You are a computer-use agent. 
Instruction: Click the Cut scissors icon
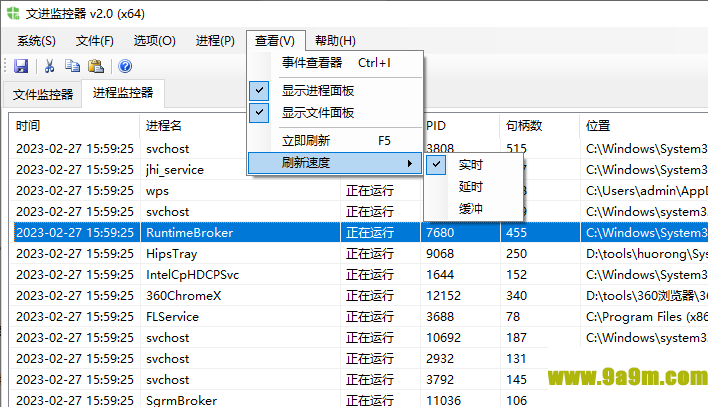49,66
